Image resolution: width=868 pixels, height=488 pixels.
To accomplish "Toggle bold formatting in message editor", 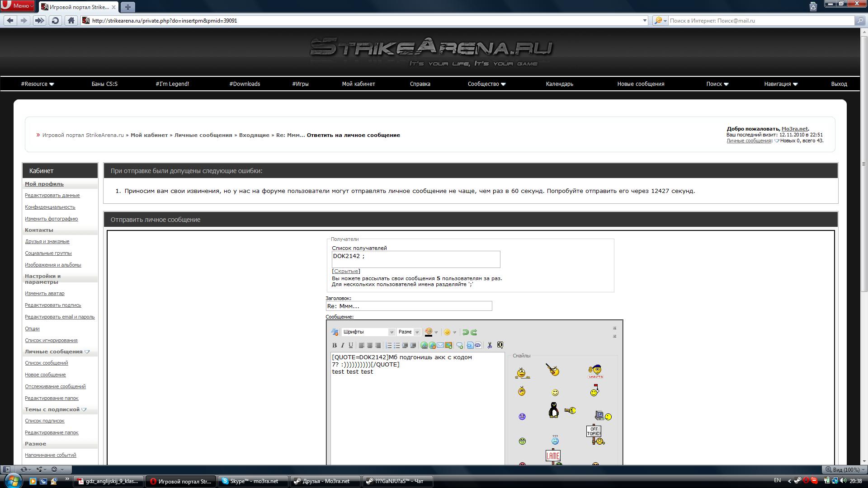I will [335, 345].
